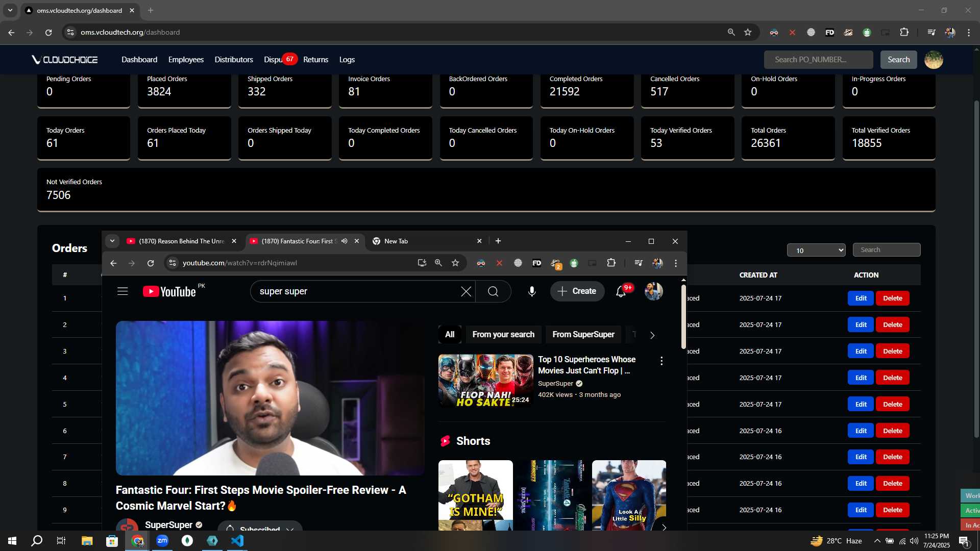Show hidden system tray icons
Image resolution: width=980 pixels, height=551 pixels.
click(x=877, y=541)
